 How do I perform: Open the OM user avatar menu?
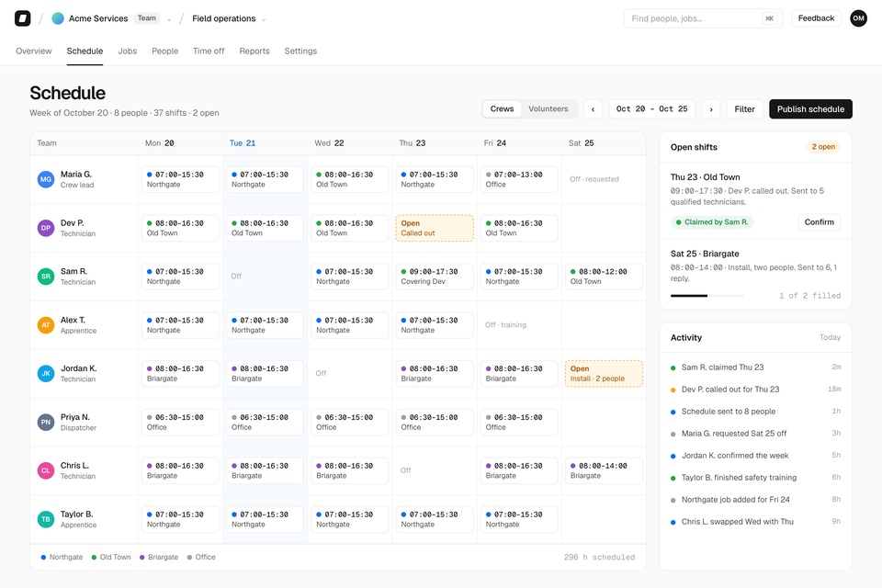[858, 18]
